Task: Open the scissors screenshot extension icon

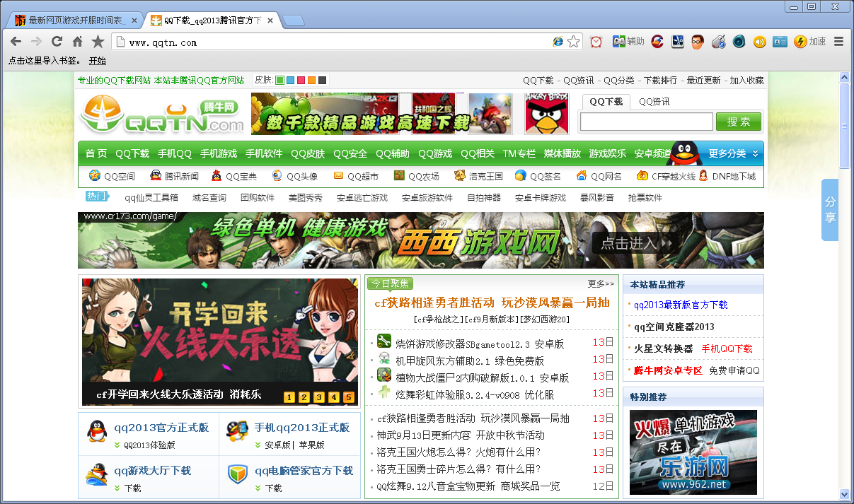Action: [678, 42]
